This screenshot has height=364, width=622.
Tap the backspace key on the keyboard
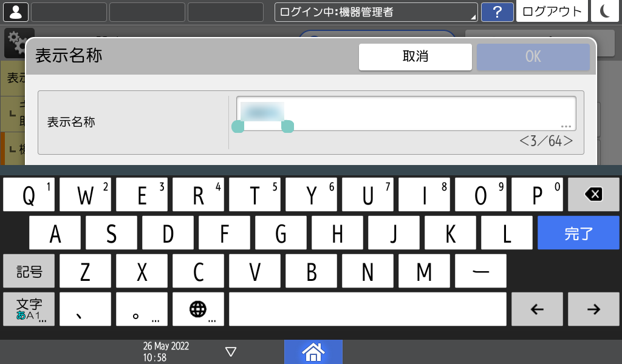coord(593,194)
